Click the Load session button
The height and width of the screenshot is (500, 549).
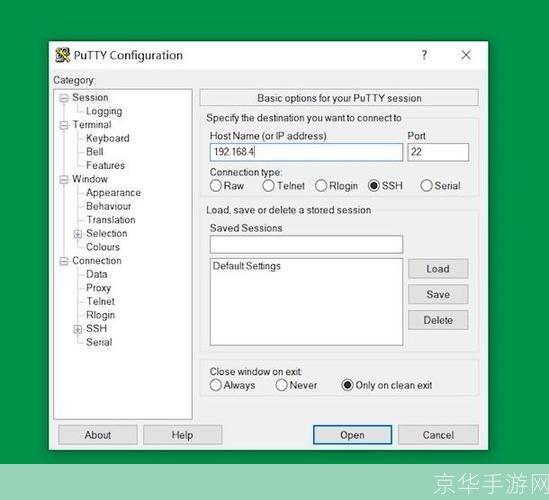tap(438, 269)
